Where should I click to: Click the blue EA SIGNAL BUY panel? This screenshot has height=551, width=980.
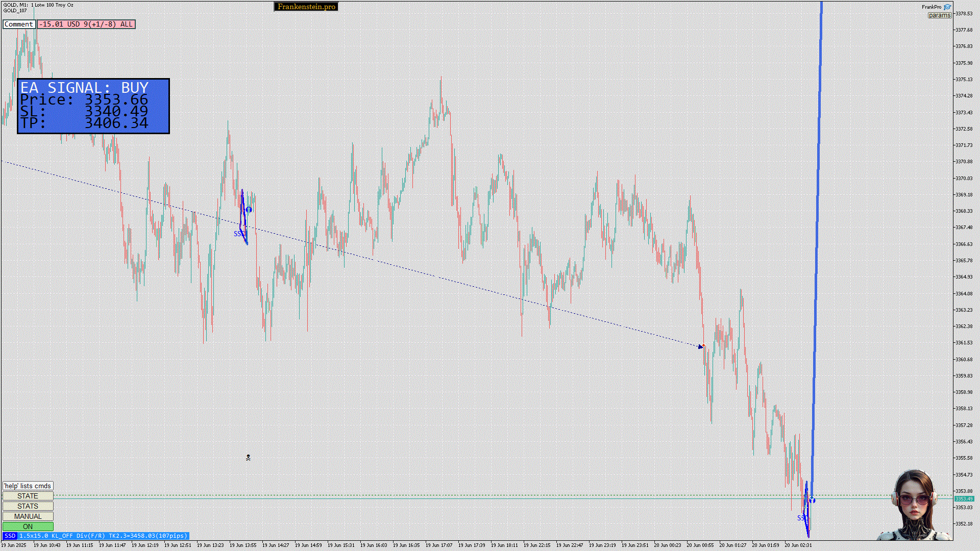coord(93,106)
